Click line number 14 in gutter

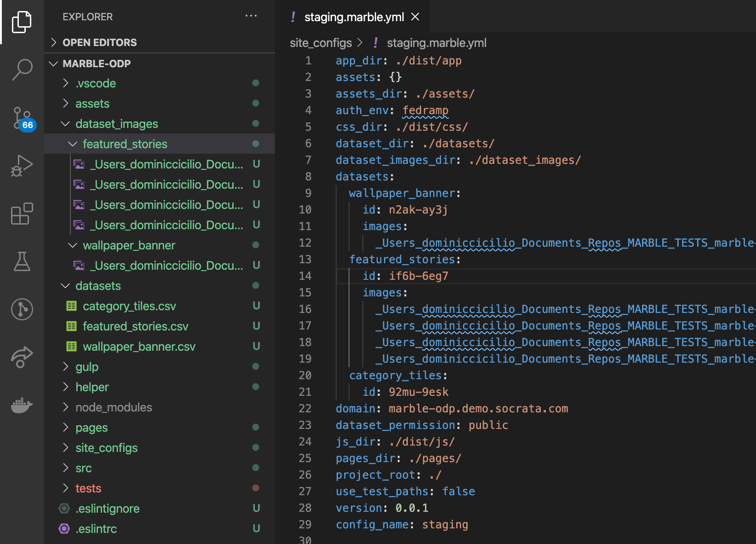(305, 276)
